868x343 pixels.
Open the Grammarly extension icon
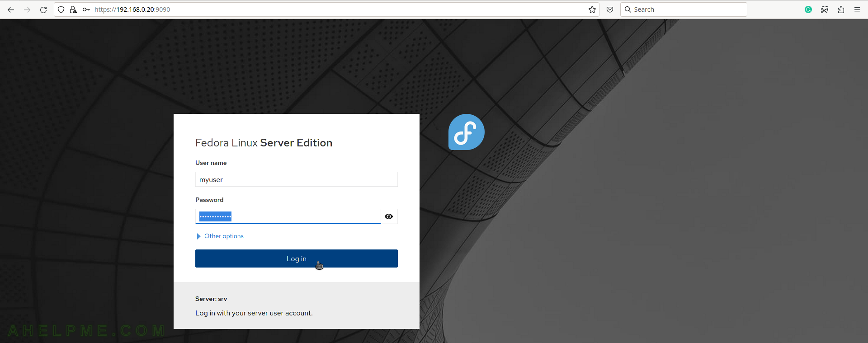click(x=808, y=9)
